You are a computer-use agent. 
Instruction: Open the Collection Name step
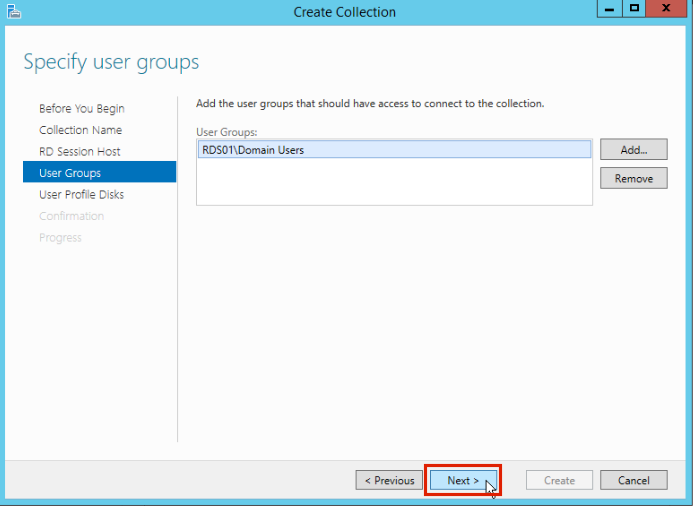[81, 130]
